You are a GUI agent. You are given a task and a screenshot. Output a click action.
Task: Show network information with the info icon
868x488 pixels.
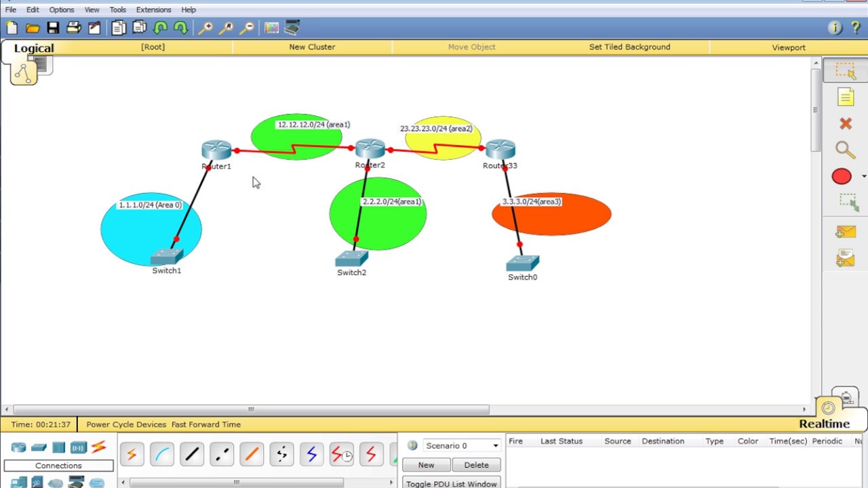pos(835,28)
